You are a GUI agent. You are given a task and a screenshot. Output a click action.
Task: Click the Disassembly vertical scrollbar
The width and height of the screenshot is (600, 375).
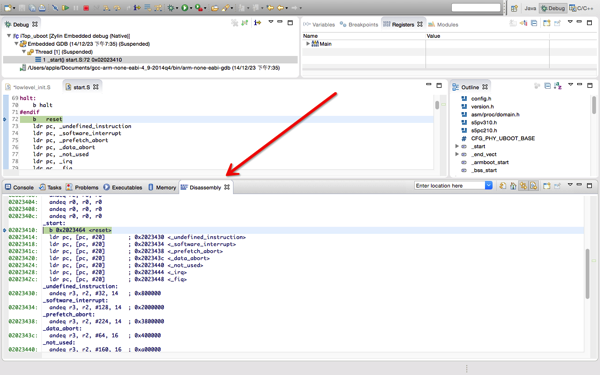588,274
